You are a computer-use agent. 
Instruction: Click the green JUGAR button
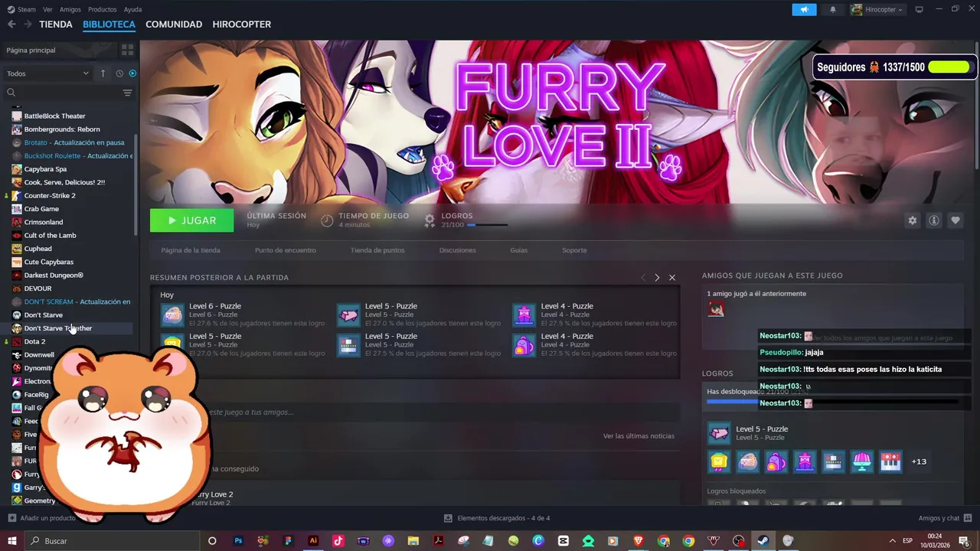click(x=192, y=220)
